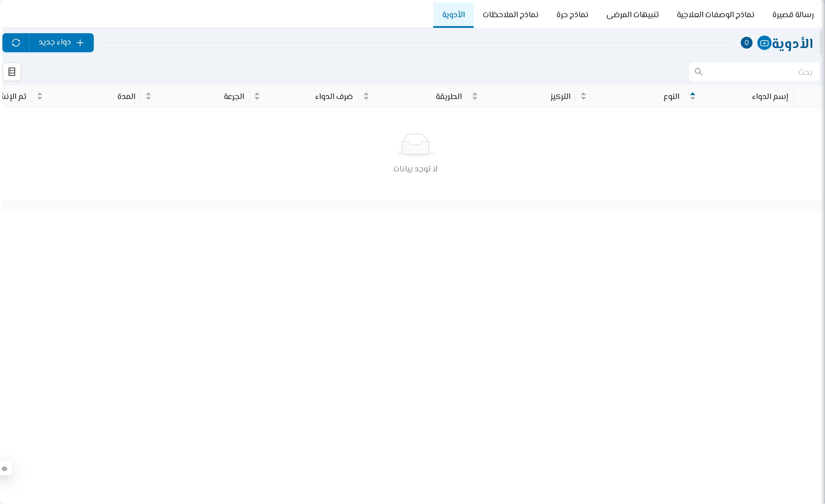
Task: Click the search magnifier icon
Action: click(699, 71)
